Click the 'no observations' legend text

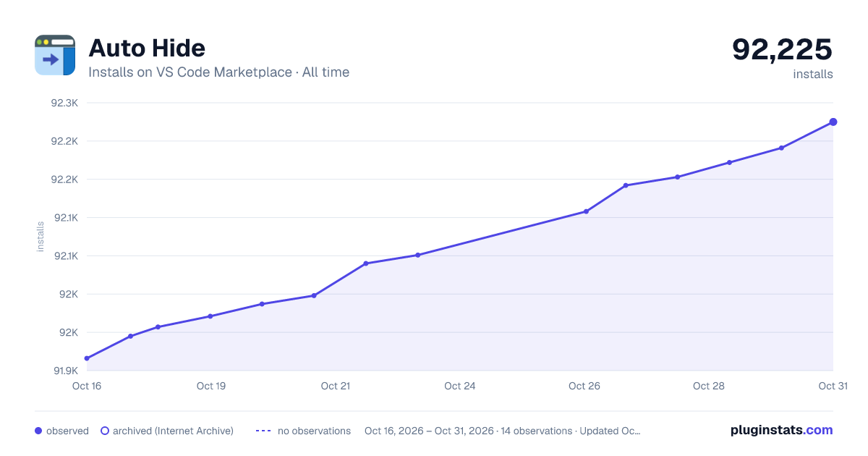tap(314, 431)
